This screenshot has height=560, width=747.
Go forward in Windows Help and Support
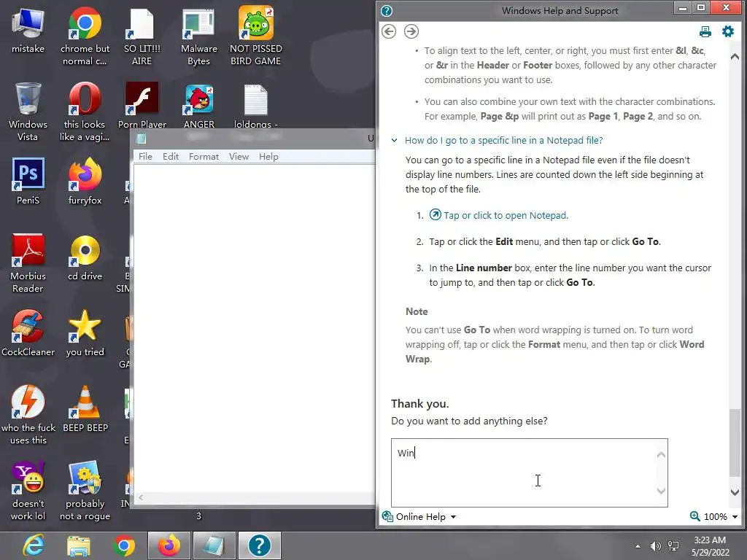tap(411, 31)
